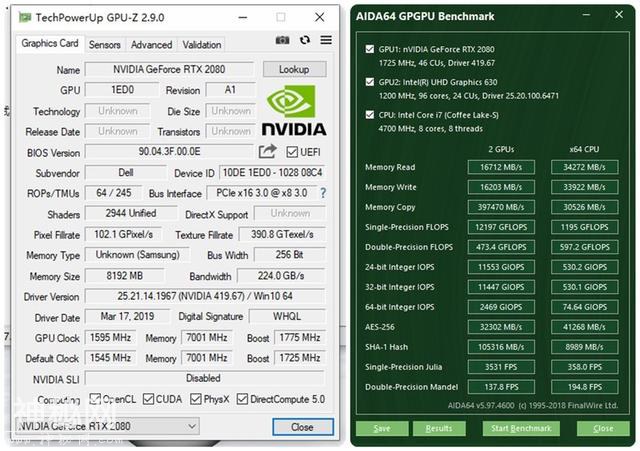Screen dimensions: 640x451
Task: Click the Lookup button
Action: coord(294,69)
